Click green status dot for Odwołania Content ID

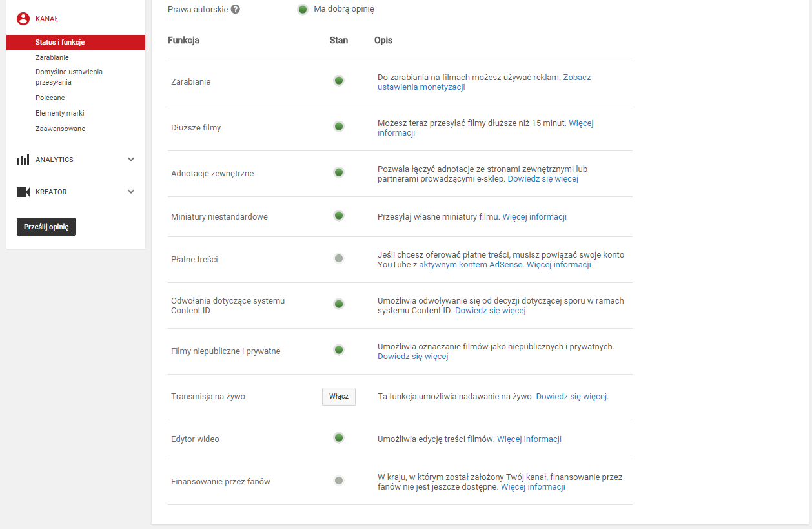point(339,304)
